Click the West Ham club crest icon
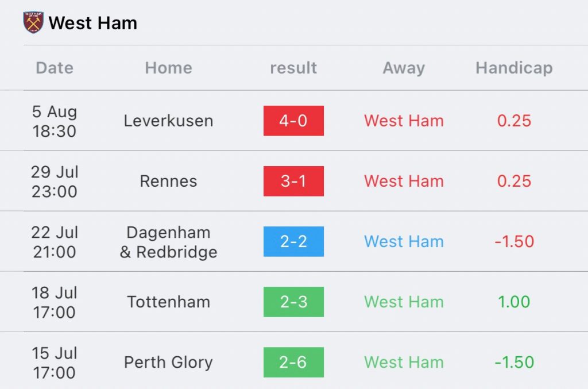This screenshot has height=389, width=588. (x=33, y=22)
